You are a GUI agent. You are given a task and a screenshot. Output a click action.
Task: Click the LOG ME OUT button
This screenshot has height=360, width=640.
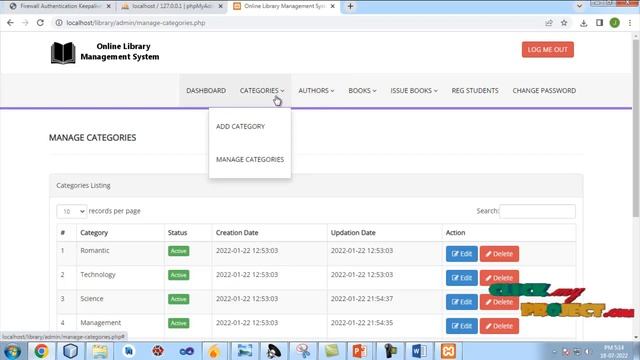click(547, 50)
